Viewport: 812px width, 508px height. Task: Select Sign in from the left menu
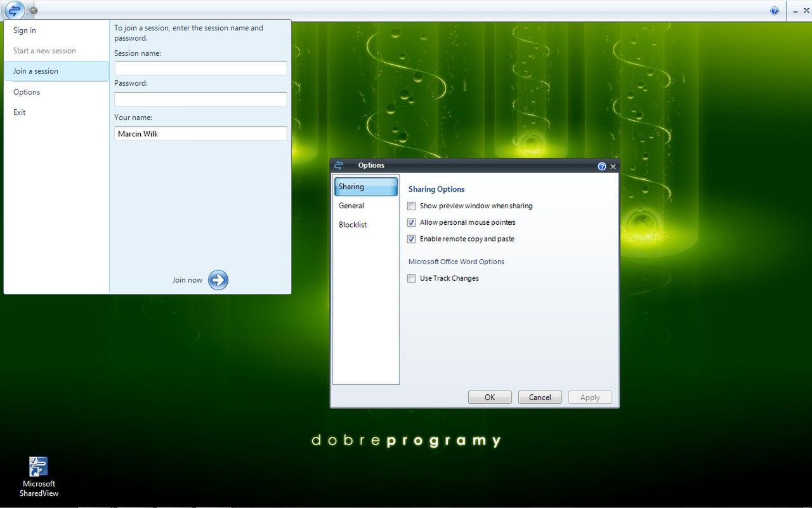click(x=25, y=30)
